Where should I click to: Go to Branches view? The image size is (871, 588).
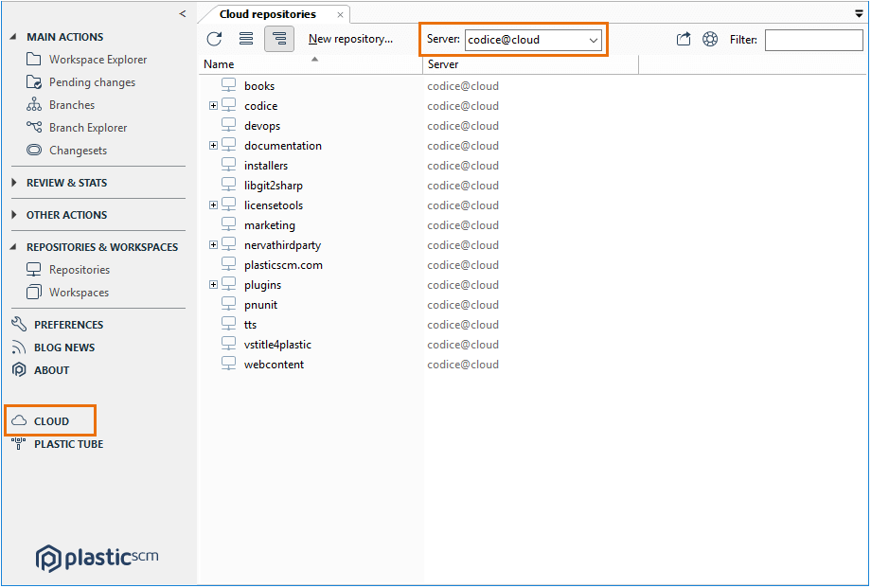click(72, 104)
